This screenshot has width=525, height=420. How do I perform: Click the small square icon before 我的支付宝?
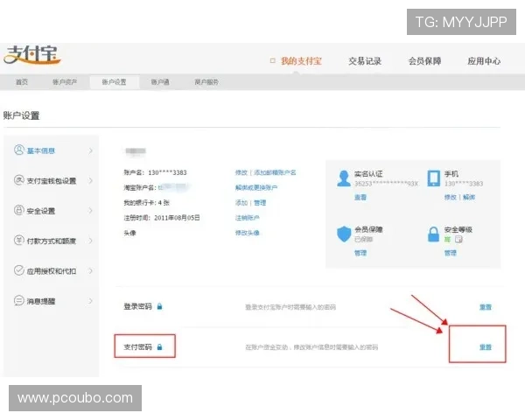tap(272, 60)
